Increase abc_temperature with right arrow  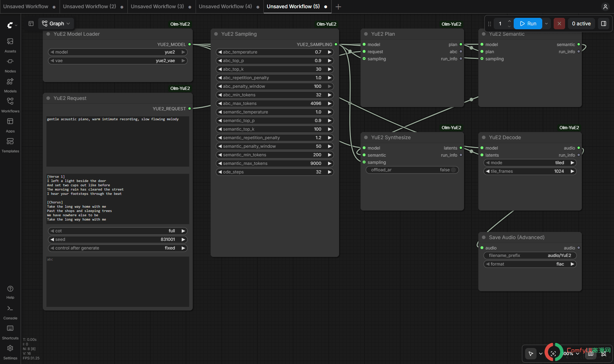click(x=330, y=52)
